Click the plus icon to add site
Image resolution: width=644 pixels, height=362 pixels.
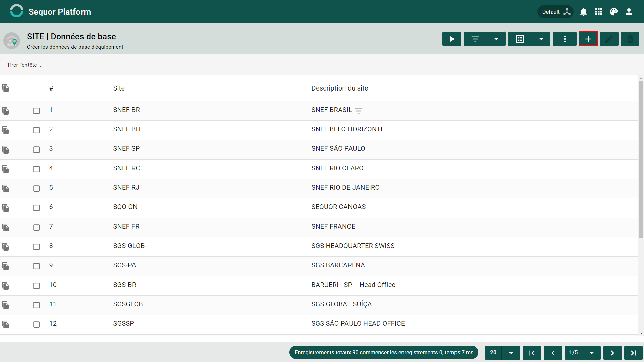pos(588,39)
